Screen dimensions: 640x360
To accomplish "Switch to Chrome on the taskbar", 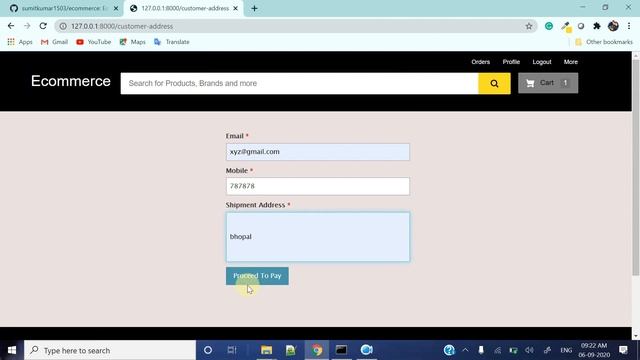I will 316,350.
